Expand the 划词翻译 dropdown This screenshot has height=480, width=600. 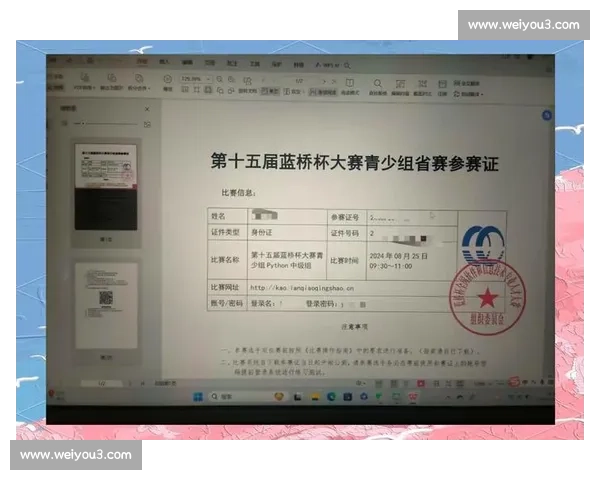482,94
